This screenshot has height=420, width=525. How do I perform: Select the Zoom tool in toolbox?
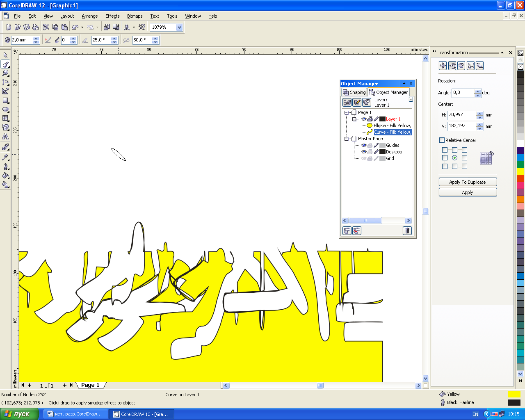coord(5,73)
